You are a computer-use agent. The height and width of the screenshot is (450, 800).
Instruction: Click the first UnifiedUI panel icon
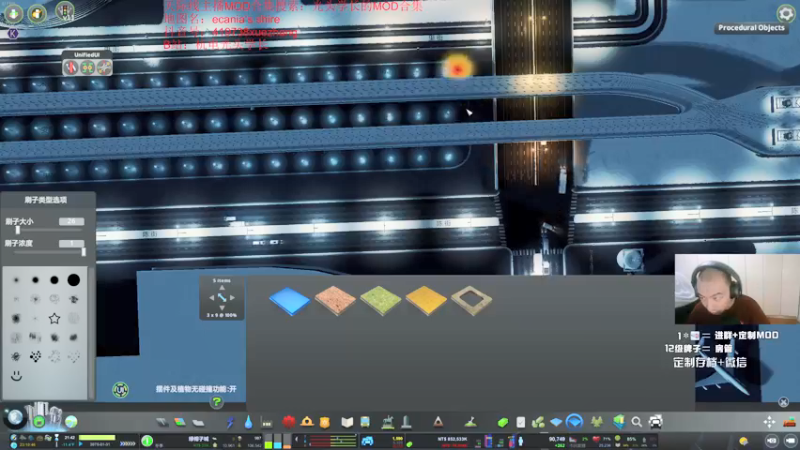tap(70, 67)
